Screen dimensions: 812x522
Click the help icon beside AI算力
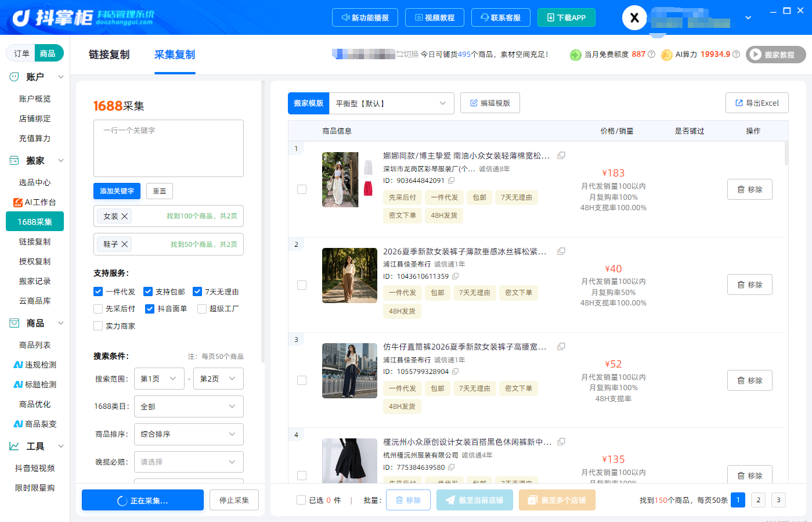coord(736,54)
